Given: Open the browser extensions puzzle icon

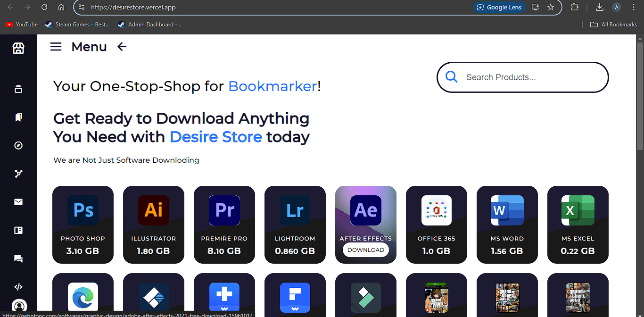Looking at the screenshot, I should 574,7.
